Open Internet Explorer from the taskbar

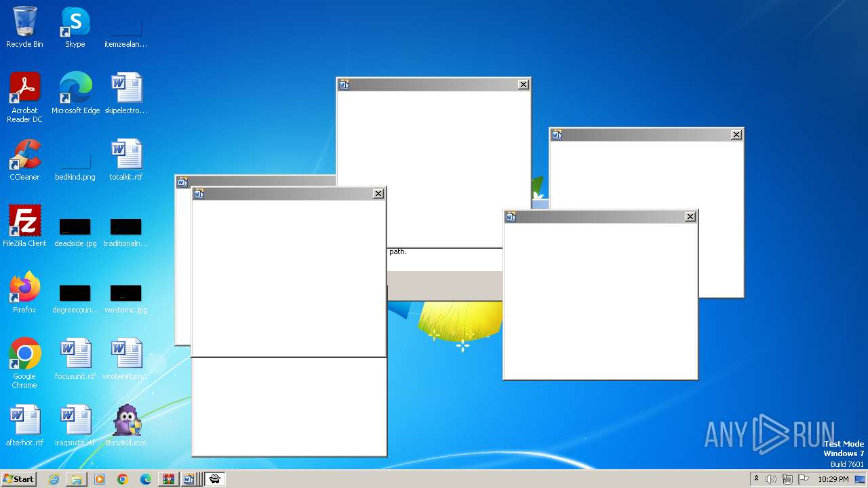54,479
